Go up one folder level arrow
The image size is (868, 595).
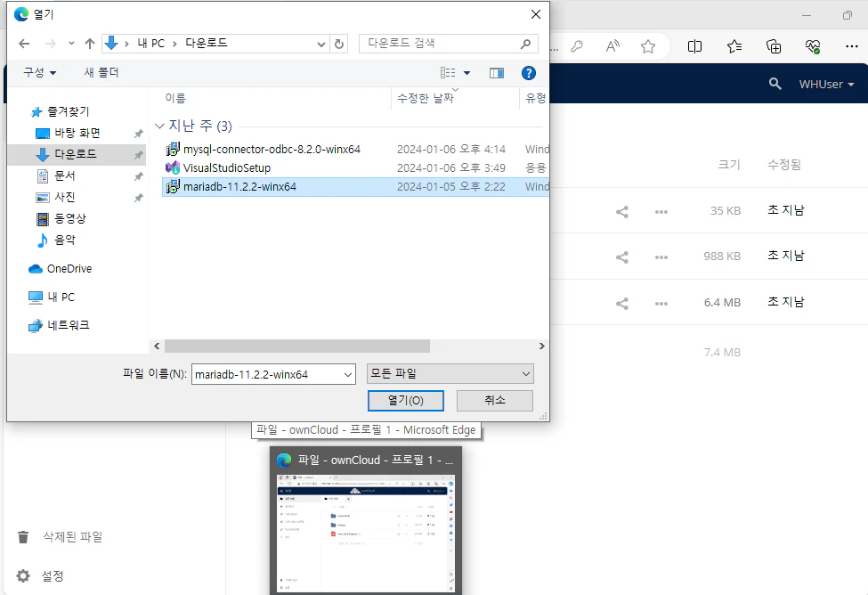point(90,44)
